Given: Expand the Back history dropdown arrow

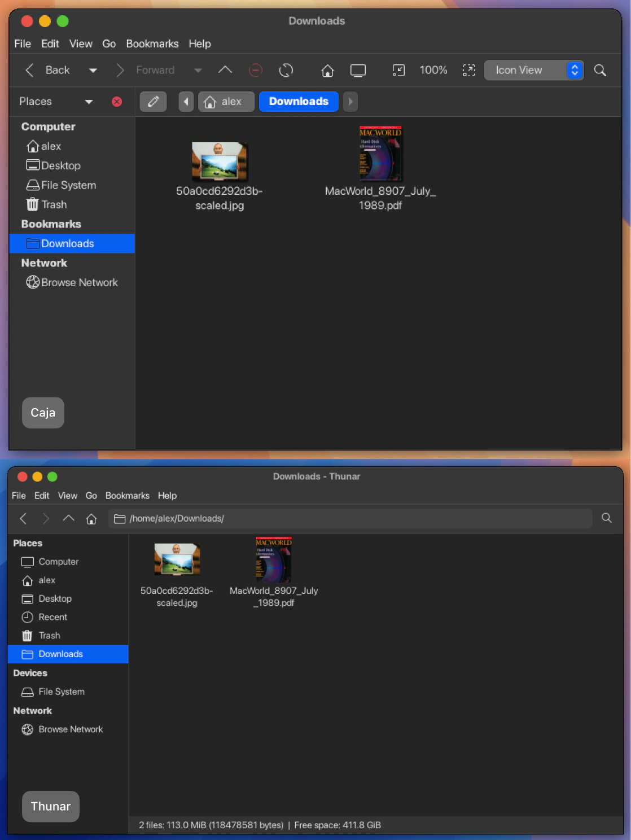Looking at the screenshot, I should point(93,70).
